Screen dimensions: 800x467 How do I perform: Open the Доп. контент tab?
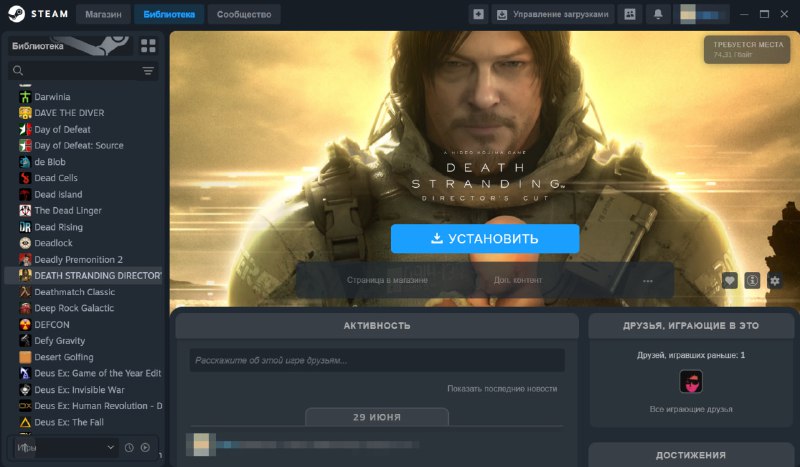pyautogui.click(x=517, y=280)
